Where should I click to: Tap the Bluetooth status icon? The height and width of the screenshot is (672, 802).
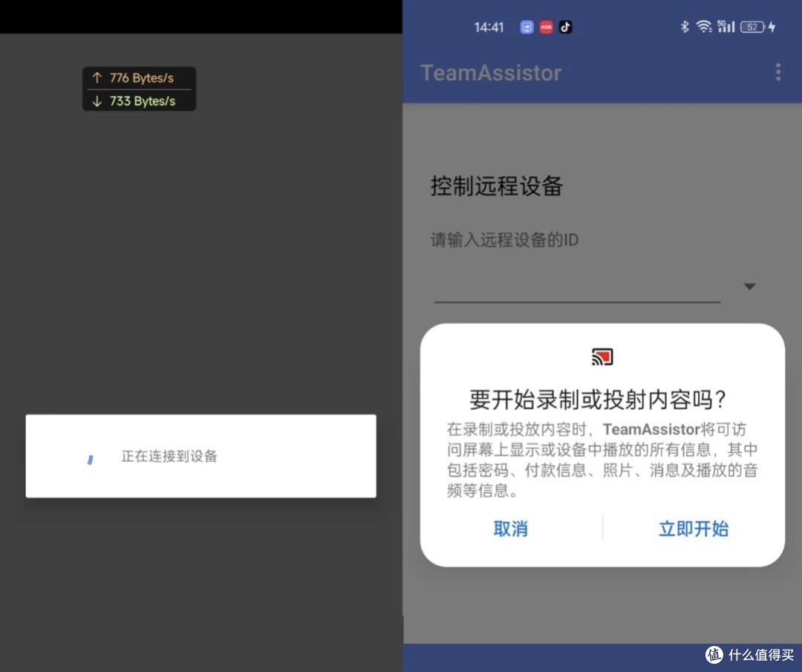(x=685, y=27)
